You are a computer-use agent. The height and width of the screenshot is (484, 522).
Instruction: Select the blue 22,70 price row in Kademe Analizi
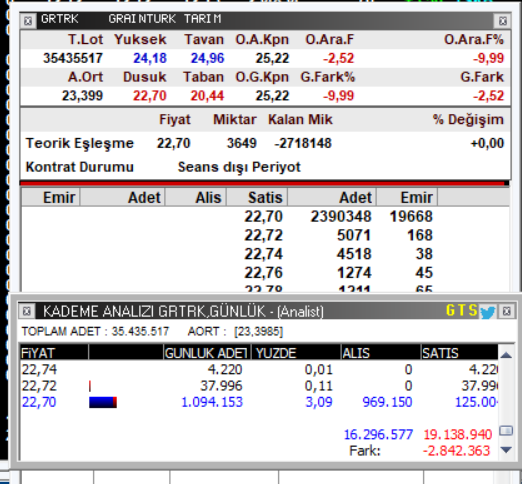[259, 402]
